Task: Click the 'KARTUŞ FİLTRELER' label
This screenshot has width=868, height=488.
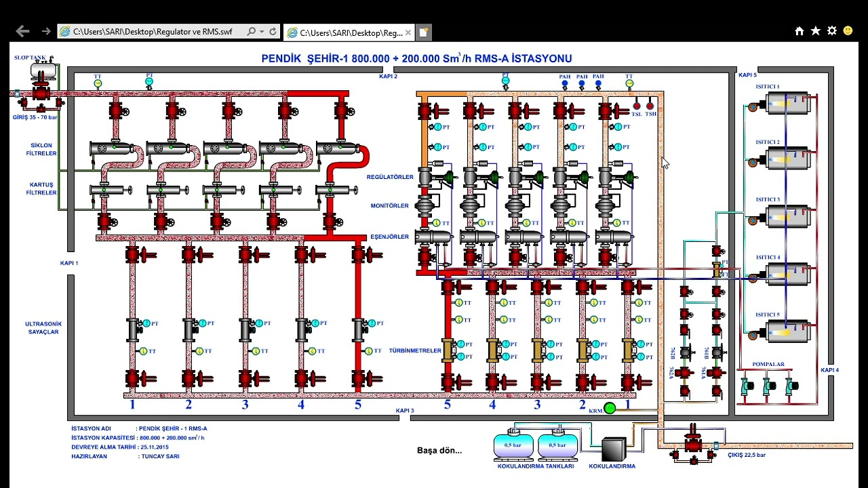Action: point(43,188)
